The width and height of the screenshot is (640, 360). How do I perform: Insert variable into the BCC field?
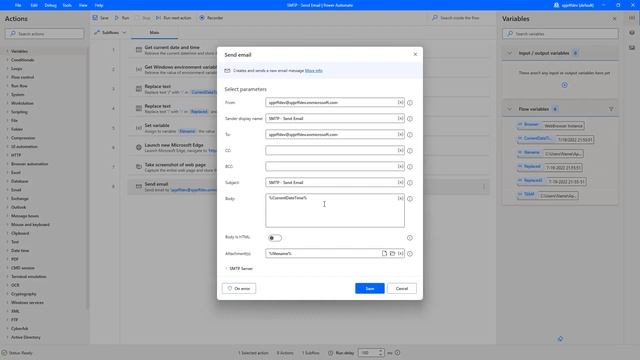pos(400,166)
